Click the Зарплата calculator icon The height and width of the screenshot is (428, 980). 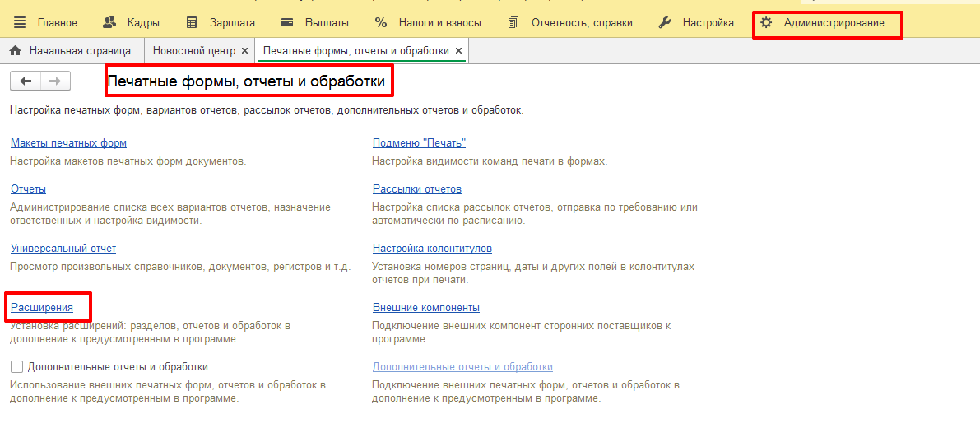tap(192, 23)
